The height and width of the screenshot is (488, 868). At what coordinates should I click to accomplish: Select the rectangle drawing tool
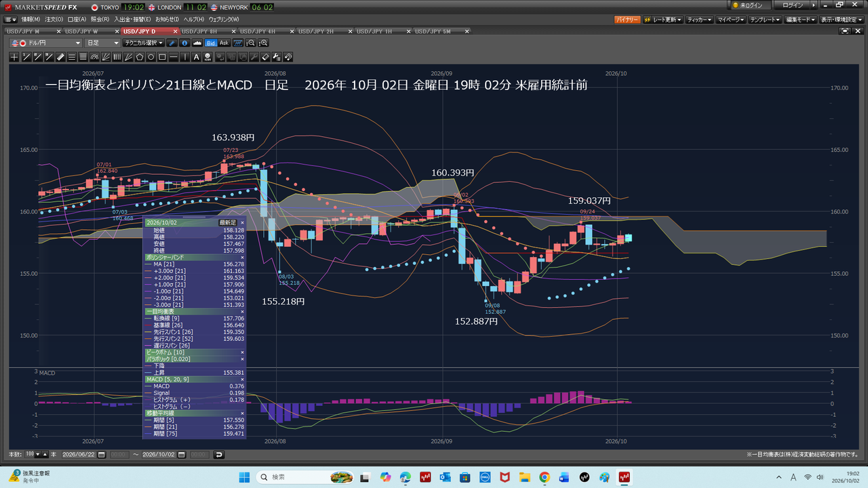(x=163, y=57)
